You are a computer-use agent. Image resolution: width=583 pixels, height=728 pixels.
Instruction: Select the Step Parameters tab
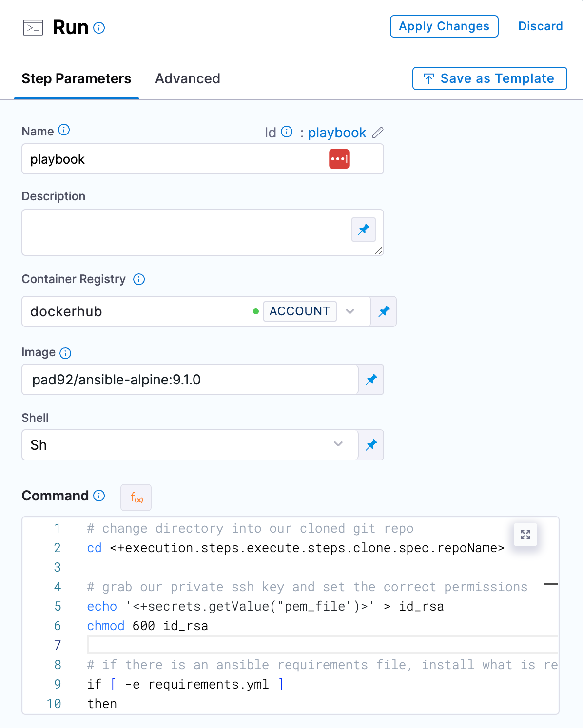[77, 78]
